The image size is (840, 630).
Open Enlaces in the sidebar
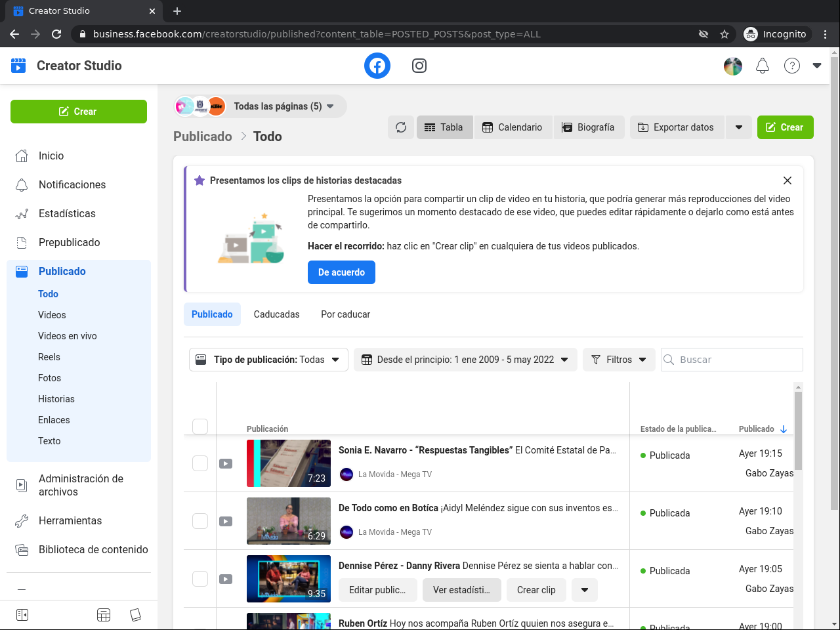click(x=54, y=420)
